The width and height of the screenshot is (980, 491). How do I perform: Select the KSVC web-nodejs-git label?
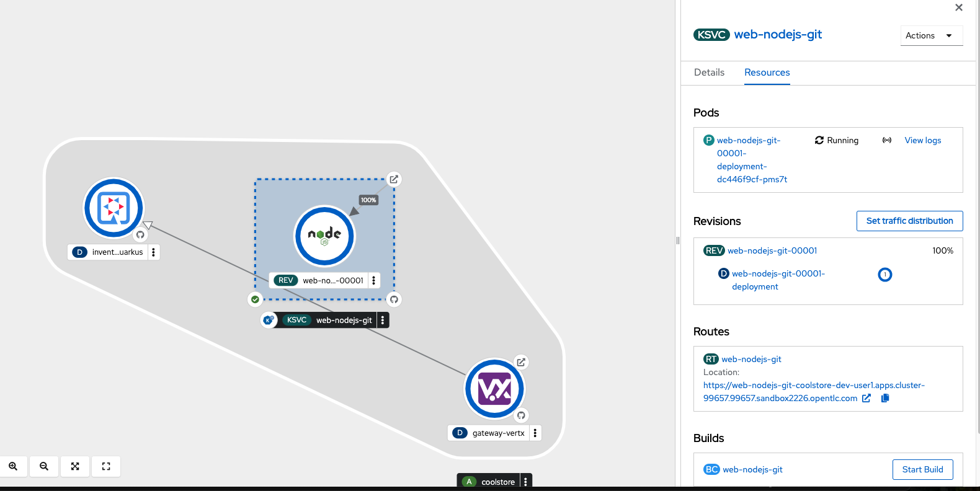(344, 320)
